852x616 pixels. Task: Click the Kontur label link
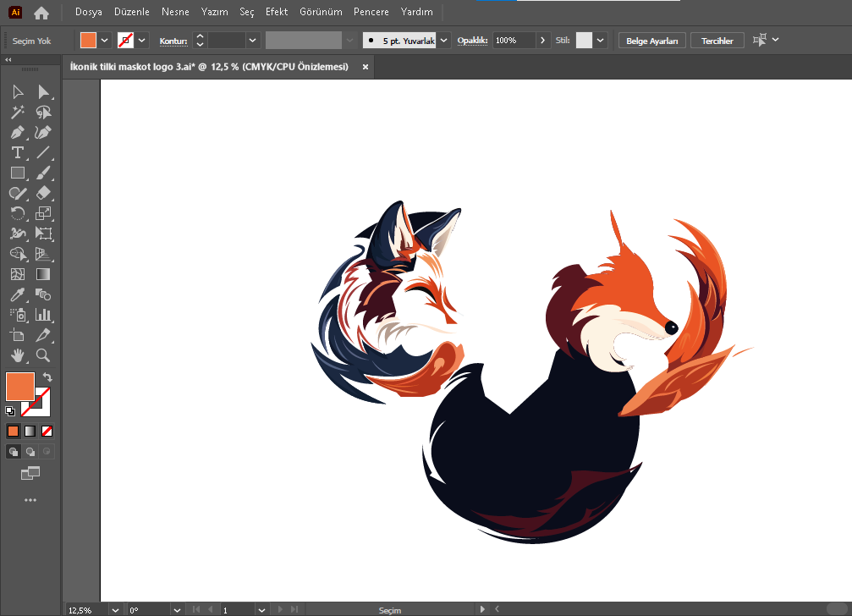173,41
